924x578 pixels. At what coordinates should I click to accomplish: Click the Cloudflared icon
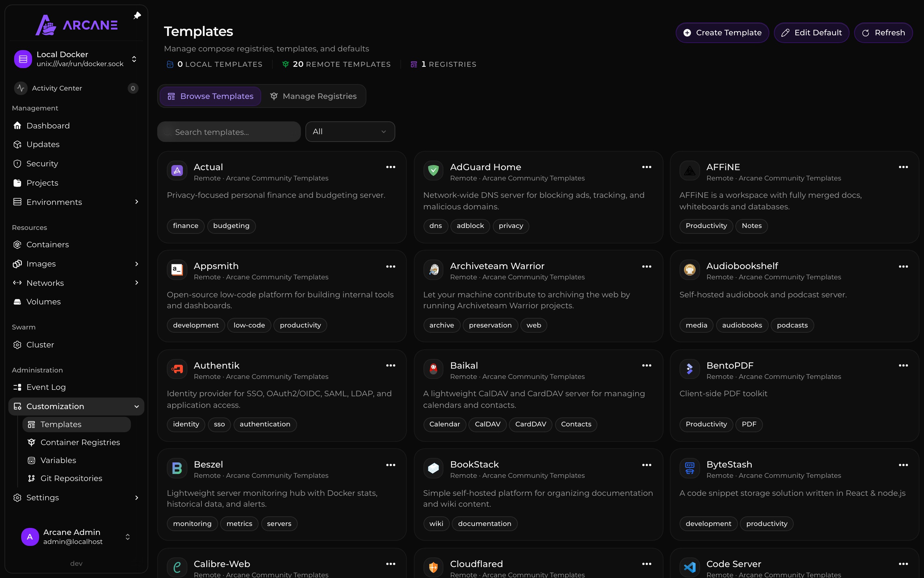tap(433, 567)
